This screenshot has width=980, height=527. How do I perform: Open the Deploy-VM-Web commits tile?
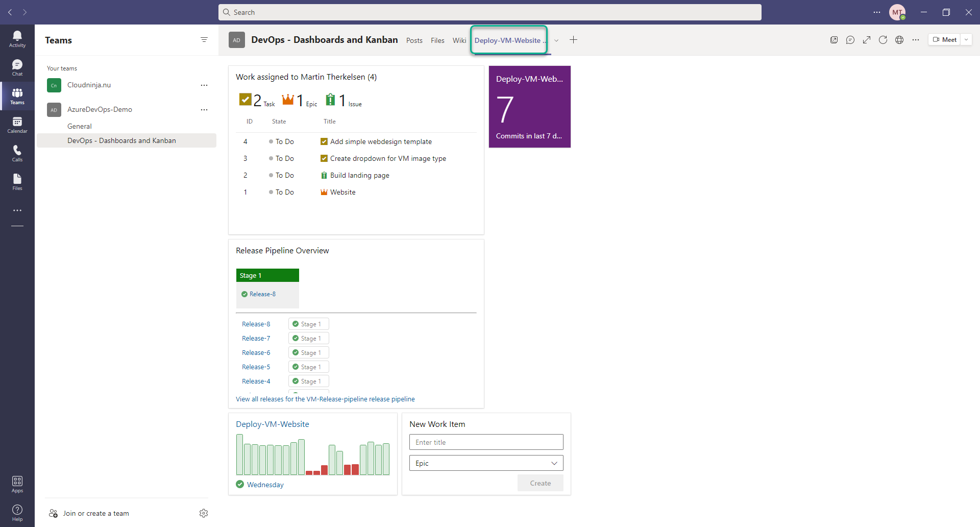click(x=530, y=107)
